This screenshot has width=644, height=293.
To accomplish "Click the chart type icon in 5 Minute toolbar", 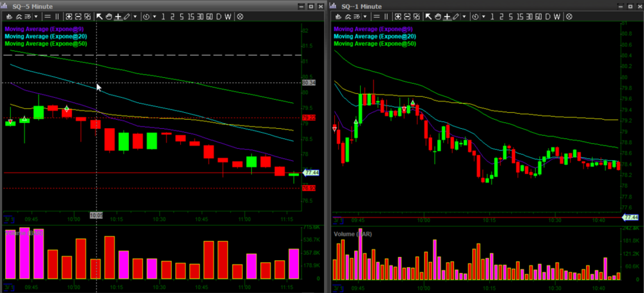I will click(10, 16).
